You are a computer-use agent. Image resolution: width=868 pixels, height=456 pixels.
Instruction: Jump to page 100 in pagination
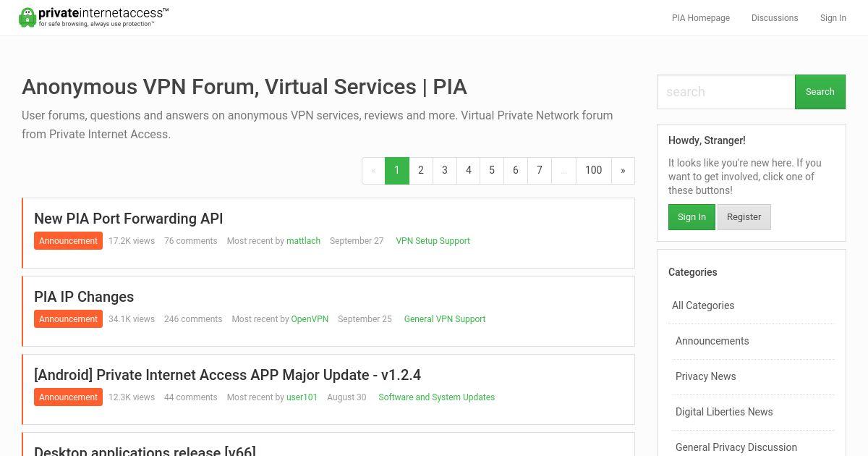pos(593,170)
